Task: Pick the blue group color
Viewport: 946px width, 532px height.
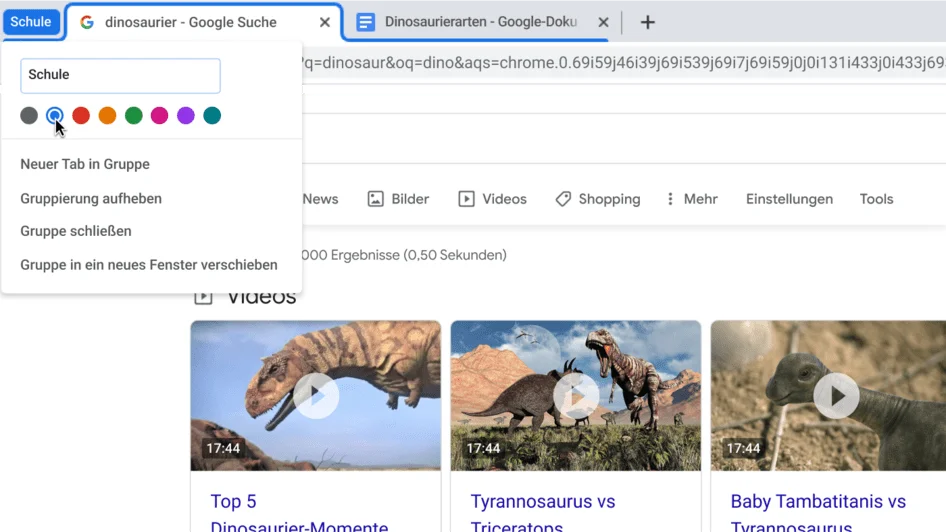Action: pos(55,115)
